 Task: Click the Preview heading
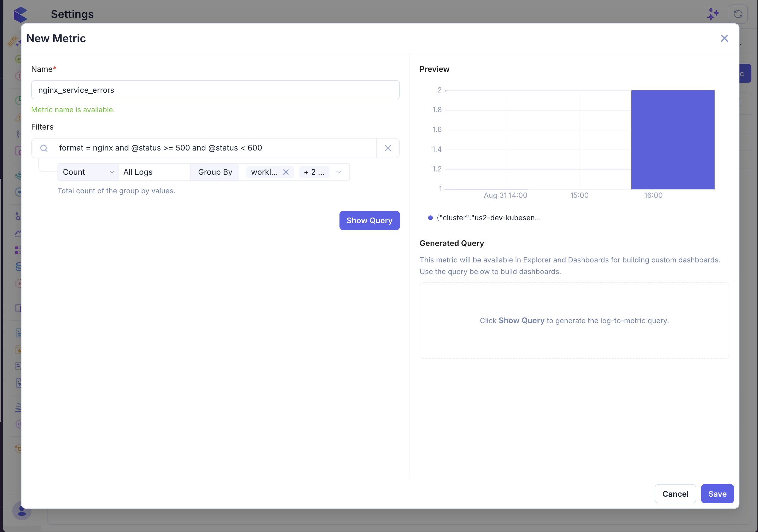[x=434, y=69]
